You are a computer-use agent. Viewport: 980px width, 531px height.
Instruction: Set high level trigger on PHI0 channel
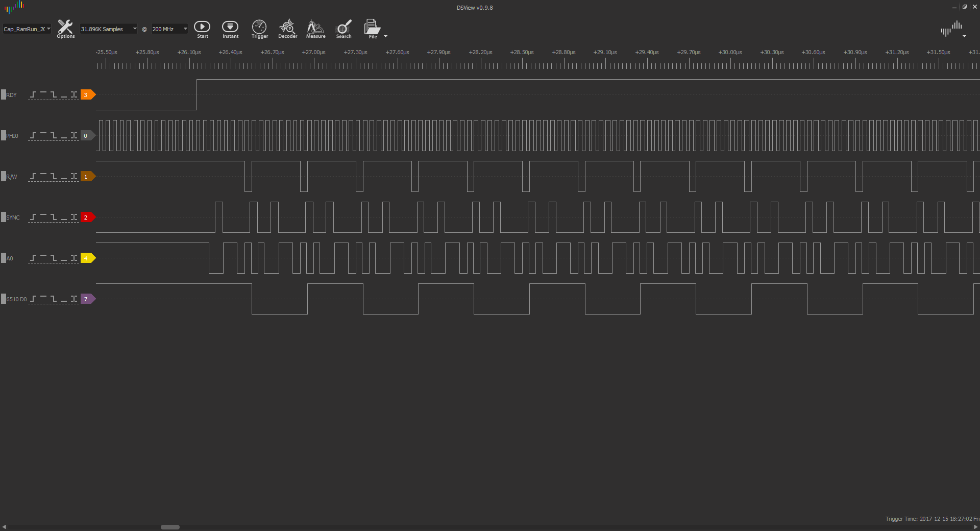coord(43,135)
